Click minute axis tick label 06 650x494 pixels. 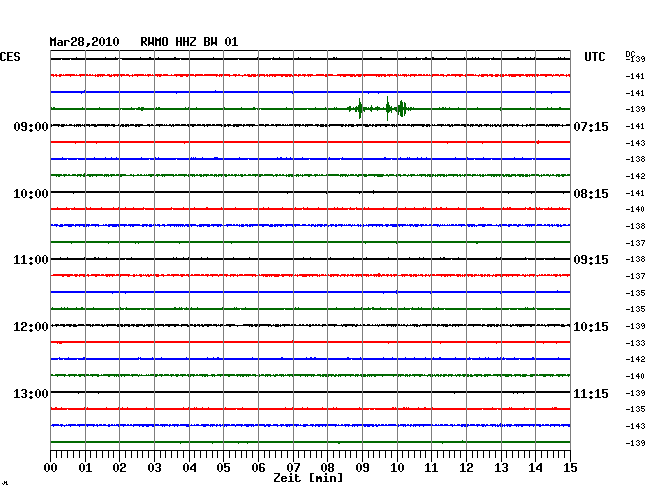point(258,467)
